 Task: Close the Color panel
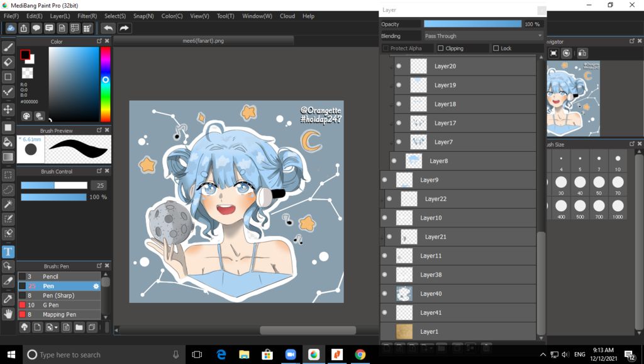coord(107,41)
